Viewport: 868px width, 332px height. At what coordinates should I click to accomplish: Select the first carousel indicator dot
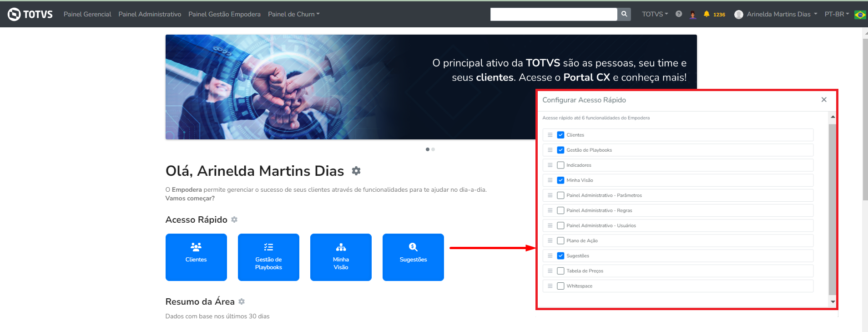pyautogui.click(x=428, y=149)
